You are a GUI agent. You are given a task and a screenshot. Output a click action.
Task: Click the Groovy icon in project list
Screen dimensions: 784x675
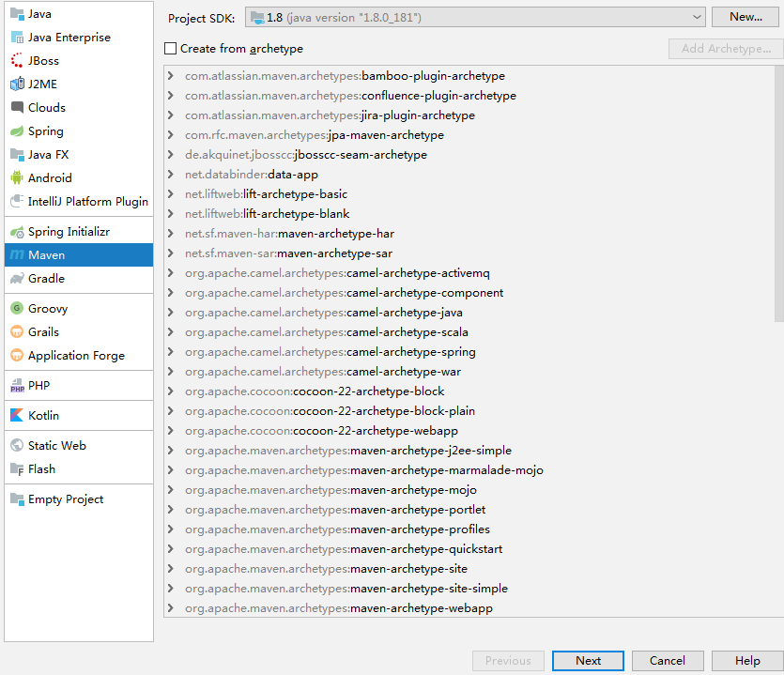click(17, 309)
